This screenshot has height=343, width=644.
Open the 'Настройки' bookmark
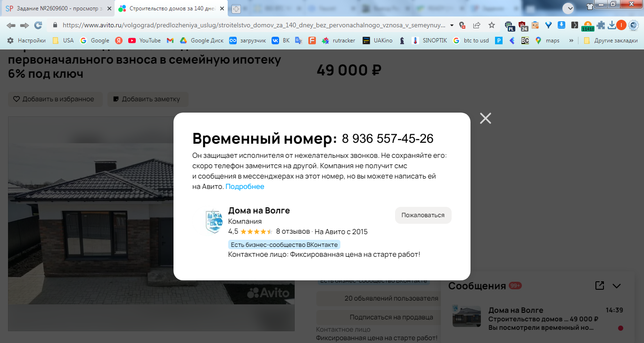[26, 41]
